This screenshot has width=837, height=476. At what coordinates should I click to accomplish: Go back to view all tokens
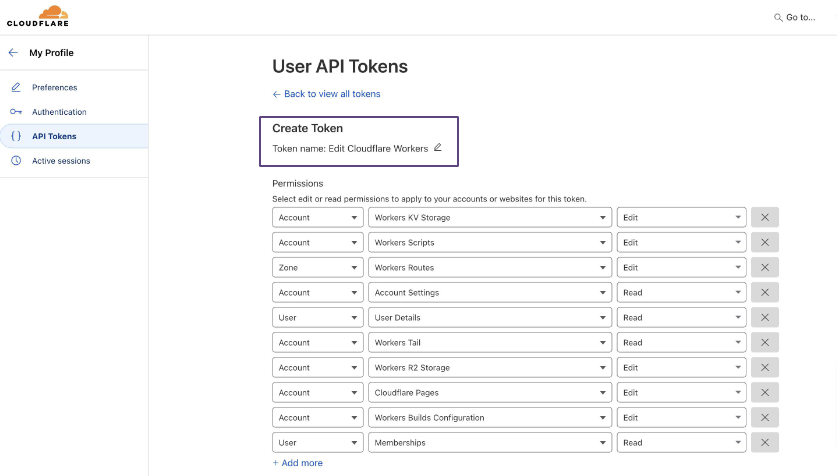point(326,94)
